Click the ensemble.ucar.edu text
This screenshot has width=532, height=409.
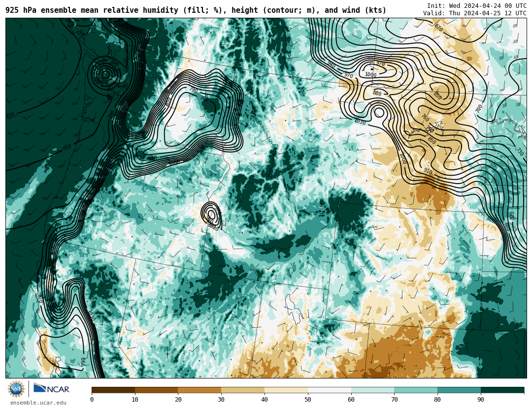(38, 403)
